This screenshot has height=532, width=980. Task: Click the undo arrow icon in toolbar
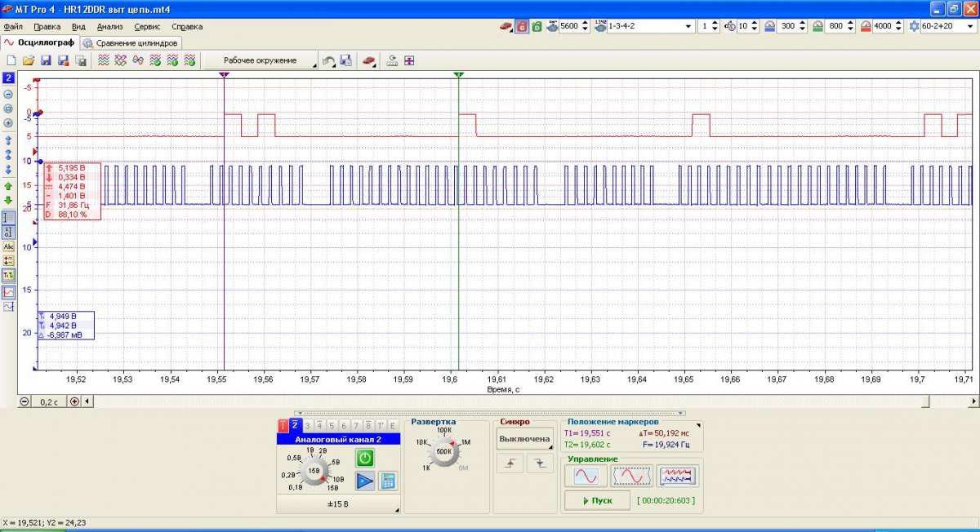[328, 60]
